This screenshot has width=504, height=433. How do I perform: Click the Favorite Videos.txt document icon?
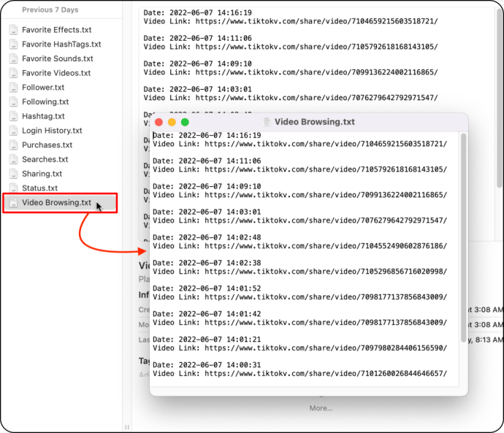13,73
